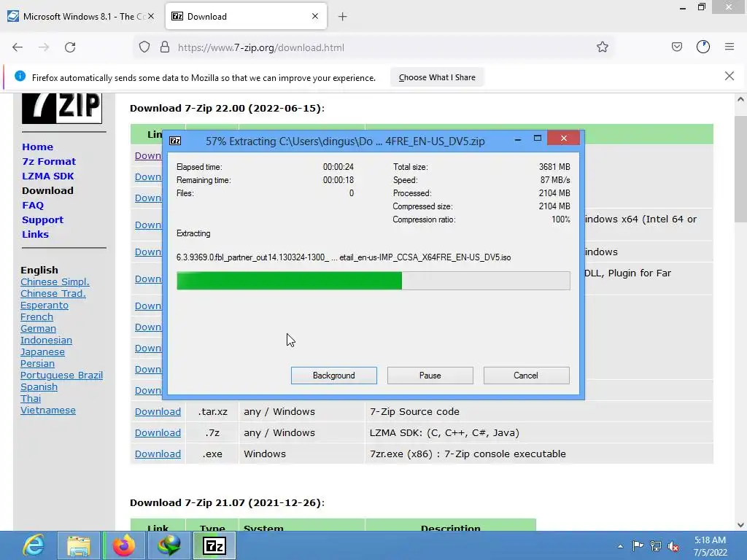Image resolution: width=747 pixels, height=560 pixels.
Task: Open the Home link in the sidebar
Action: tap(38, 147)
